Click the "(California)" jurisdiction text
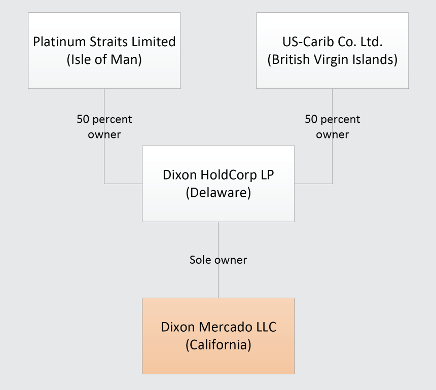The height and width of the screenshot is (390, 436). pos(218,345)
